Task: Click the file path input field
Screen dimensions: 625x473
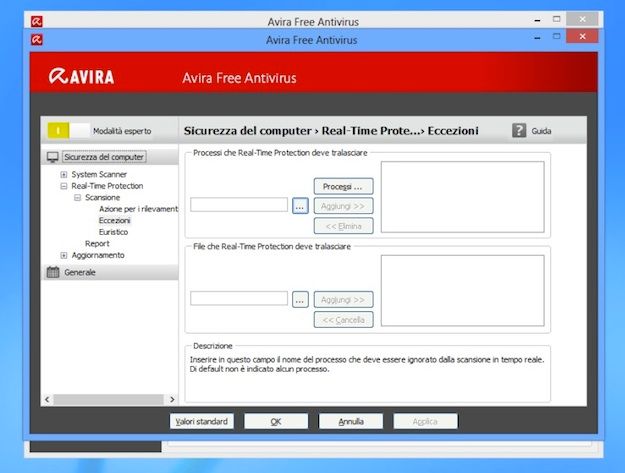Action: click(x=239, y=298)
